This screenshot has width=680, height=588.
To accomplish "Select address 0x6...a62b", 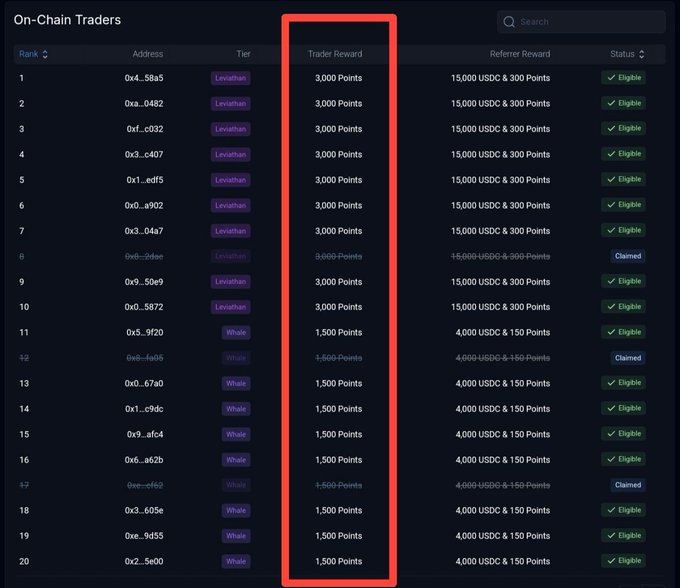I will [x=144, y=460].
